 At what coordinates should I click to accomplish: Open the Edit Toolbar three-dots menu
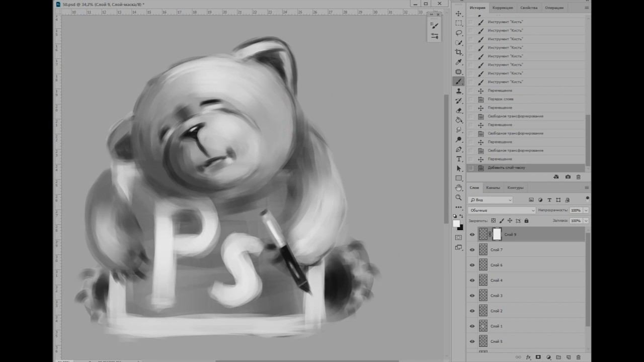point(458,207)
